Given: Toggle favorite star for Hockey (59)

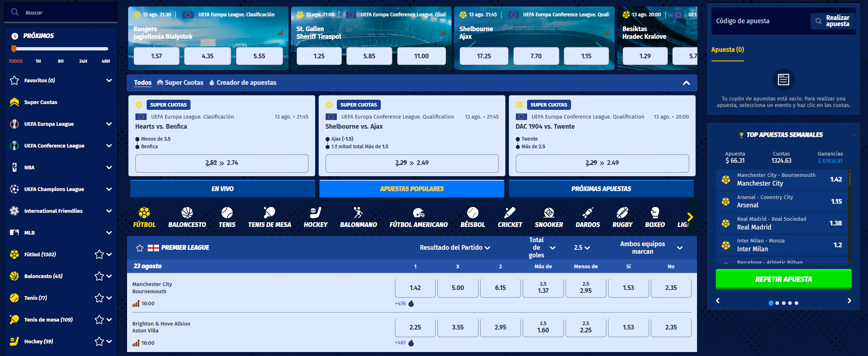Looking at the screenshot, I should (99, 341).
